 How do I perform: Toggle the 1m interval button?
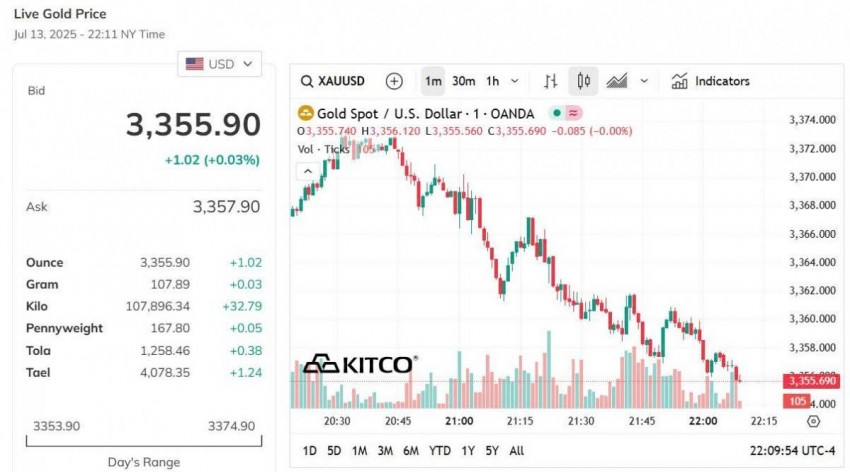tap(433, 81)
